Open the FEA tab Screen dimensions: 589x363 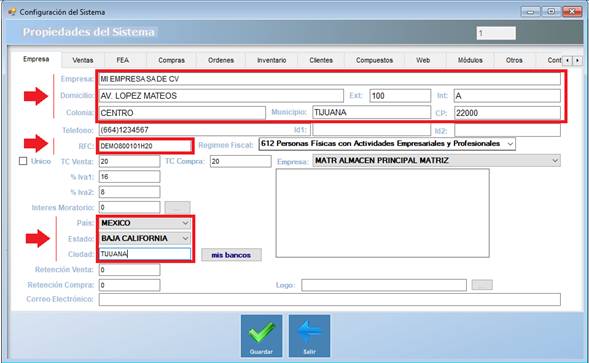coord(122,60)
